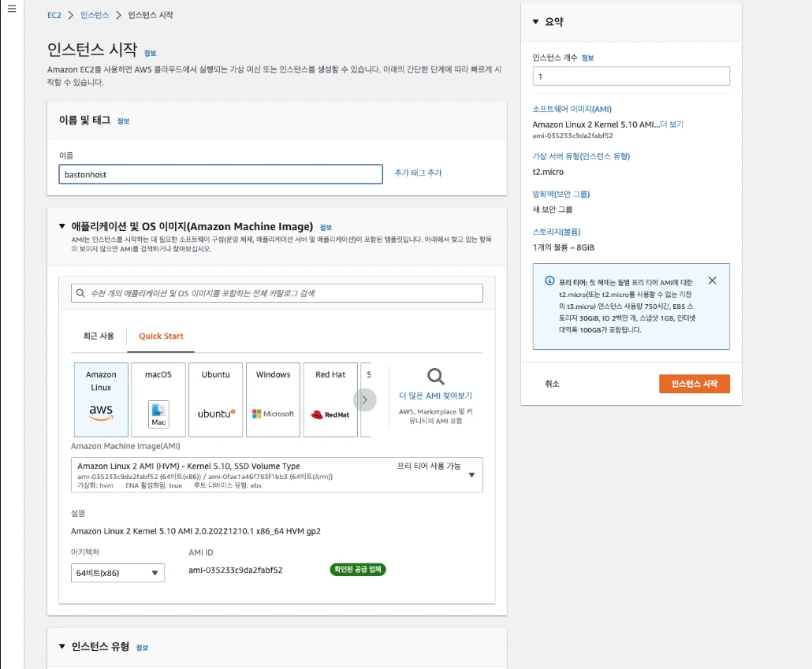The height and width of the screenshot is (669, 812).
Task: Click 1개의 볼륨 – 8GiB text
Action: pos(564,247)
